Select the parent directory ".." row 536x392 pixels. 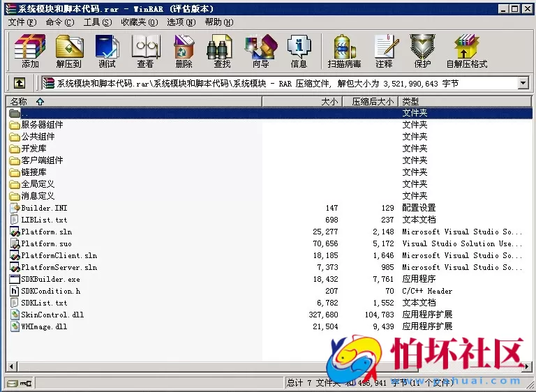pyautogui.click(x=269, y=113)
